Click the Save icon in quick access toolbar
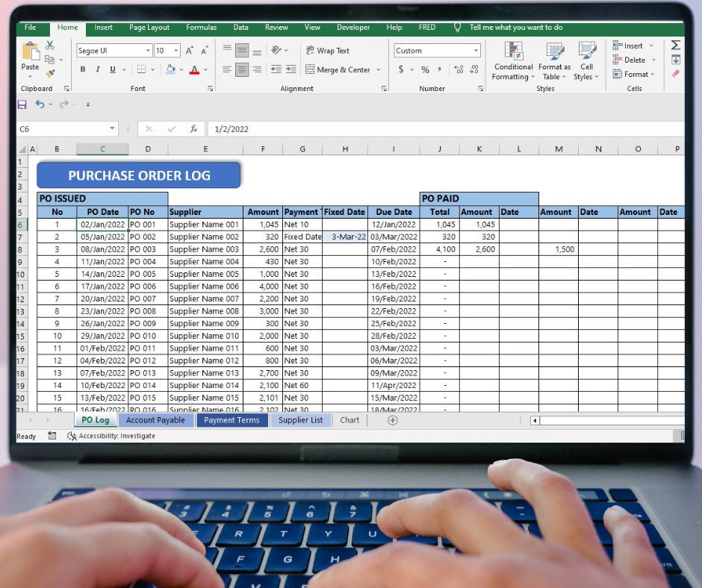 click(22, 104)
